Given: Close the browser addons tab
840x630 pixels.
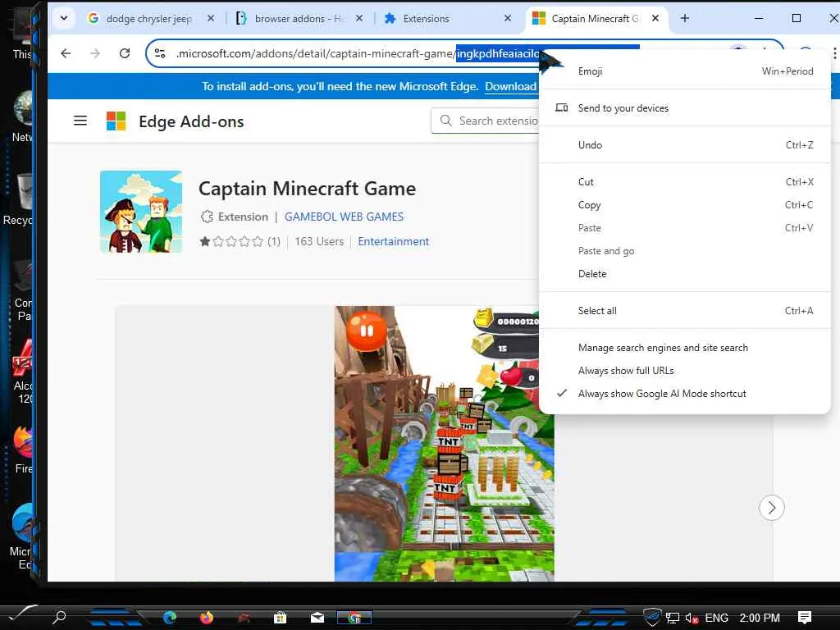Looking at the screenshot, I should coord(359,18).
